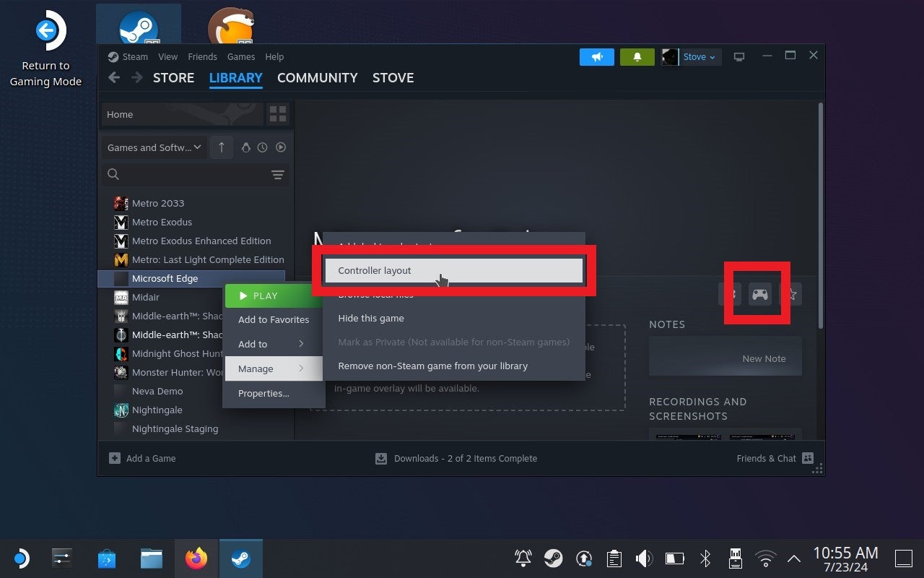Open the announcements megaphone panel
This screenshot has width=924, height=578.
tap(597, 56)
